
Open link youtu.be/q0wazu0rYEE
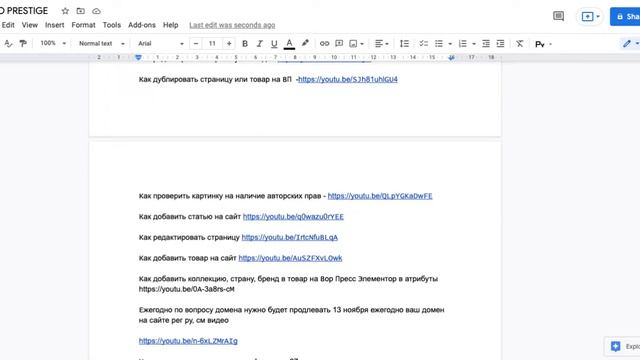coord(293,217)
